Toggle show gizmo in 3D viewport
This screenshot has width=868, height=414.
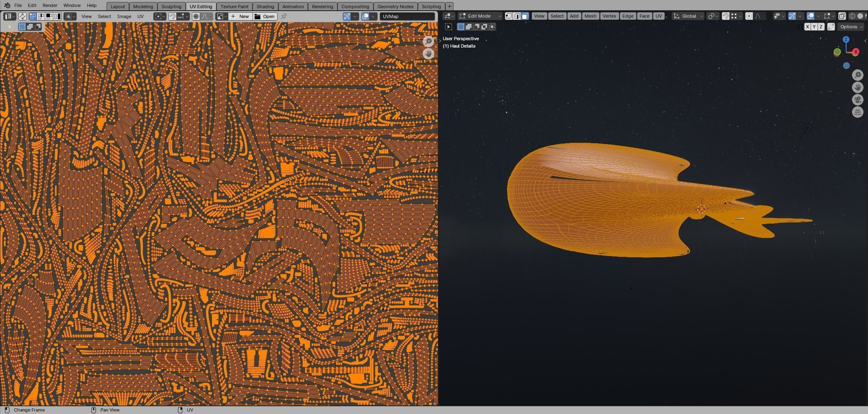pos(792,16)
